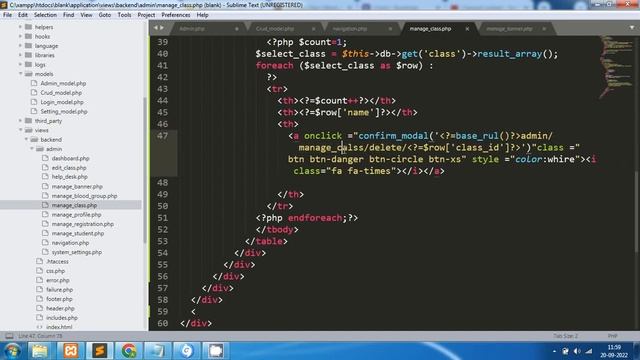This screenshot has width=640, height=360.
Task: Collapse the admin folder
Action: pyautogui.click(x=32, y=149)
